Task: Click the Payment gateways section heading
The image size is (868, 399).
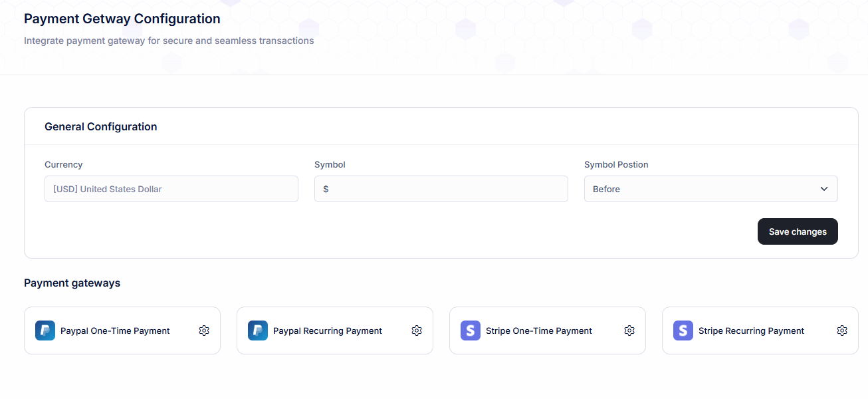Action: point(72,283)
